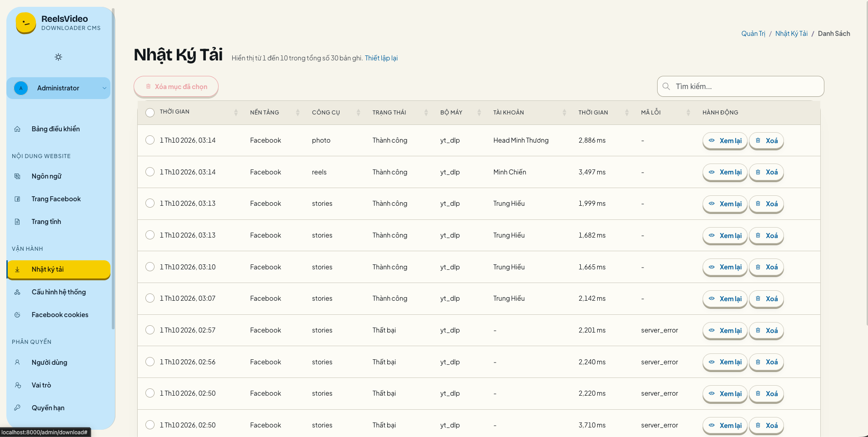Sort by Công cụ column arrows

[359, 113]
